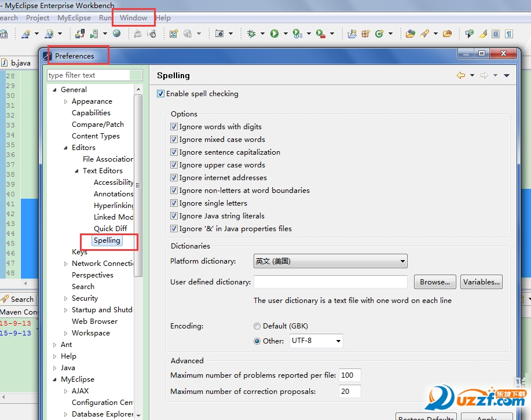The width and height of the screenshot is (531, 420).
Task: Expand the Appearance tree node
Action: [66, 101]
